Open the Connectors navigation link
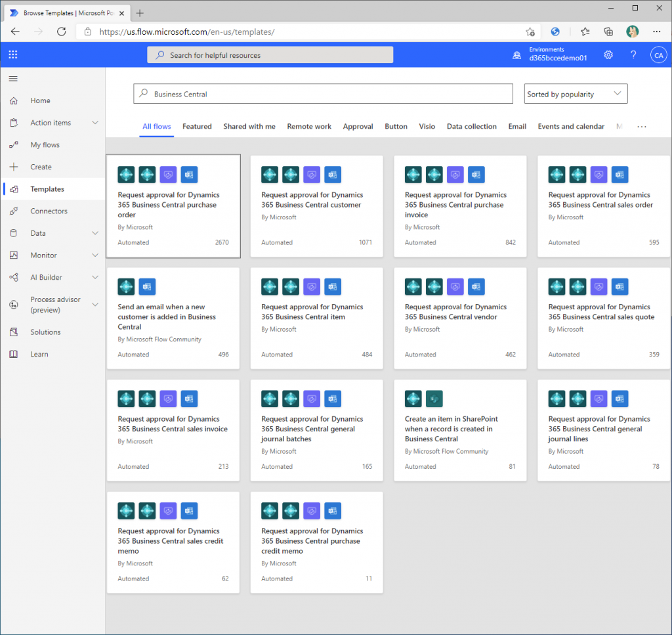This screenshot has height=635, width=672. [49, 211]
